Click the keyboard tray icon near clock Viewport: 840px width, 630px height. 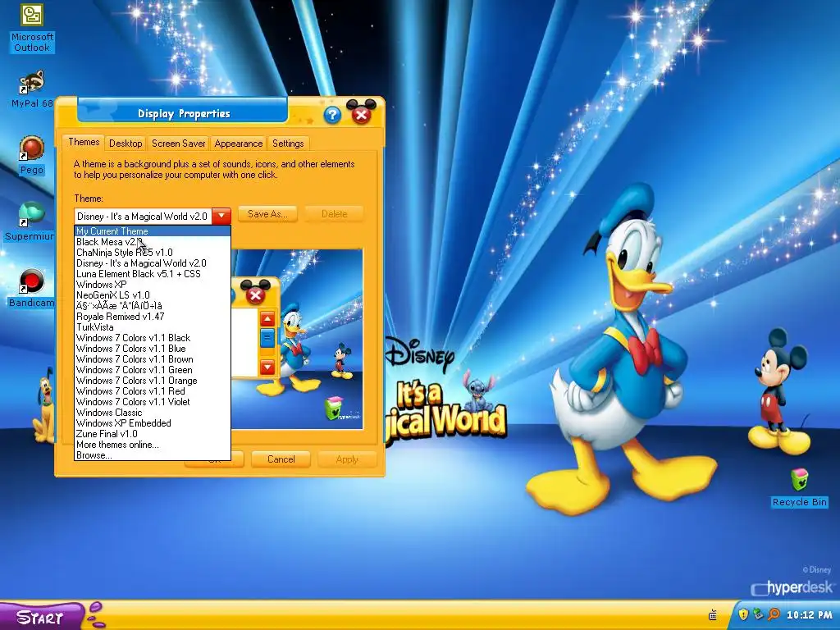pyautogui.click(x=713, y=615)
